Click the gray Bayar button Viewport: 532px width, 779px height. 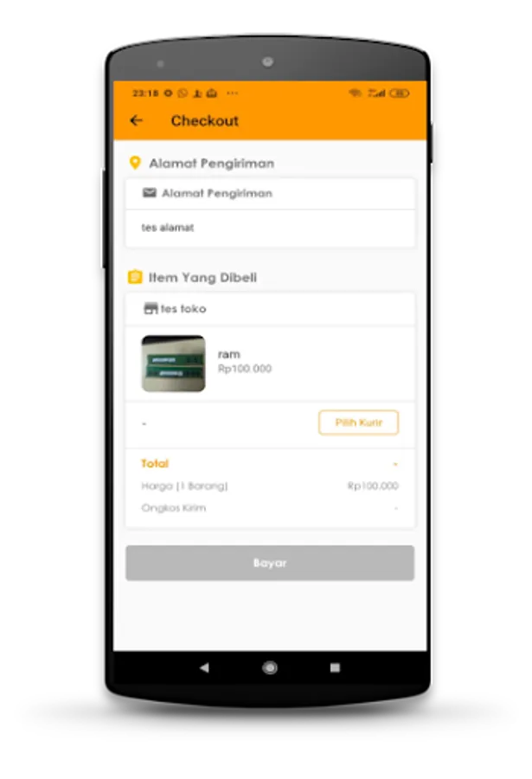[x=270, y=563]
